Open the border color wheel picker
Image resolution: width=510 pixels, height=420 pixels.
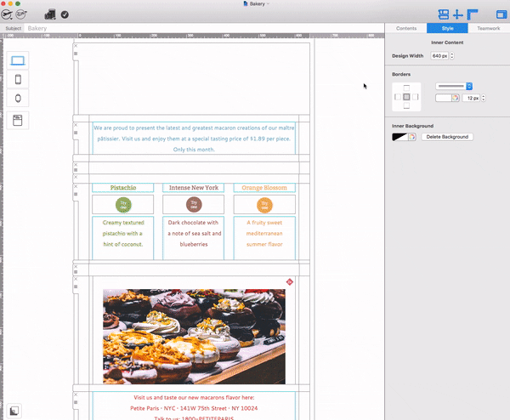pyautogui.click(x=456, y=98)
